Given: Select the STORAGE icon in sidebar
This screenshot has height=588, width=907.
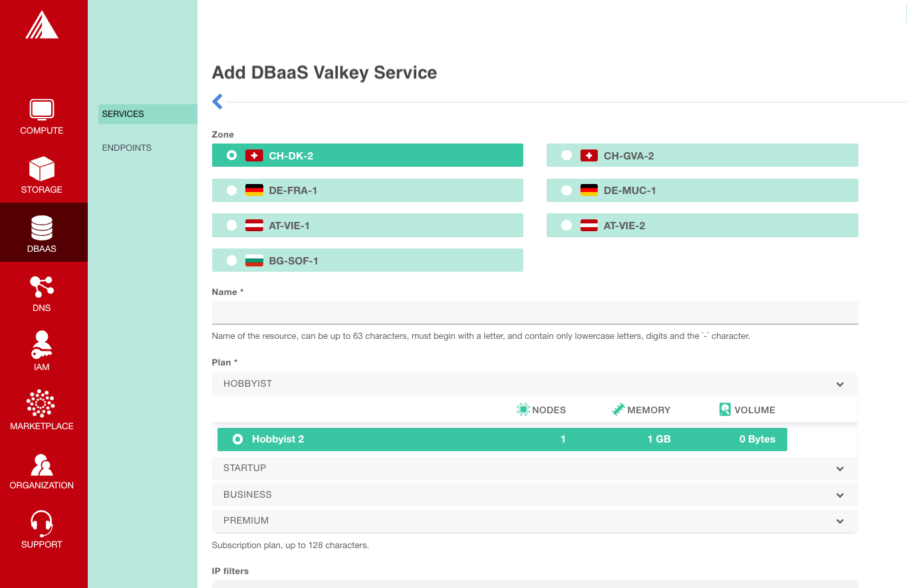Looking at the screenshot, I should point(41,175).
